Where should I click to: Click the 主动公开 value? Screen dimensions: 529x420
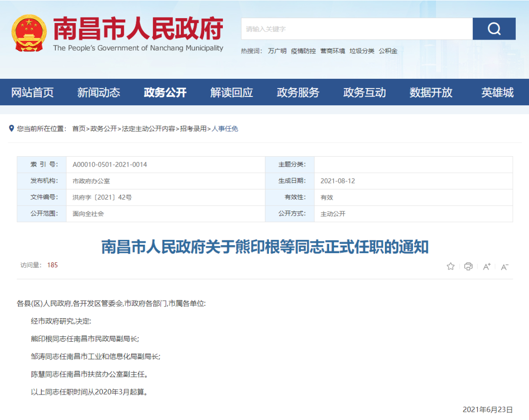tap(333, 214)
